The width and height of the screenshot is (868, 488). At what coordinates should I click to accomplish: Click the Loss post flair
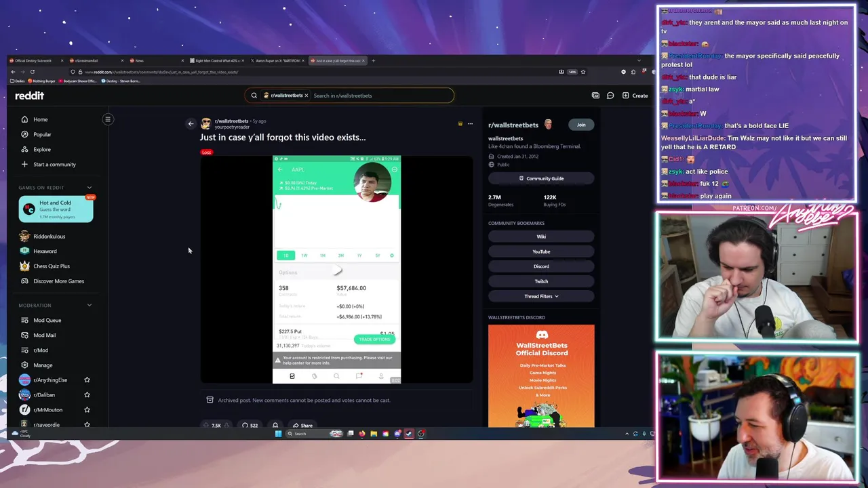(x=206, y=152)
